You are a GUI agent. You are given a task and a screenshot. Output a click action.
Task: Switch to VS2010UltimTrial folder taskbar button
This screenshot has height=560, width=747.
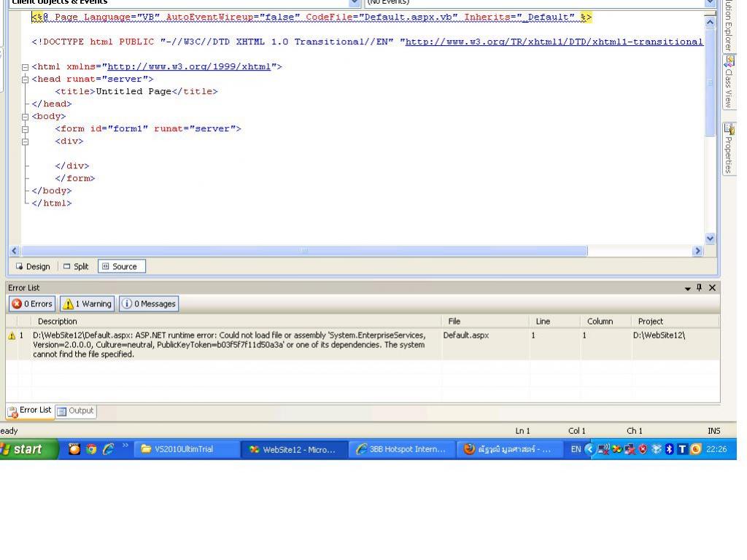187,449
